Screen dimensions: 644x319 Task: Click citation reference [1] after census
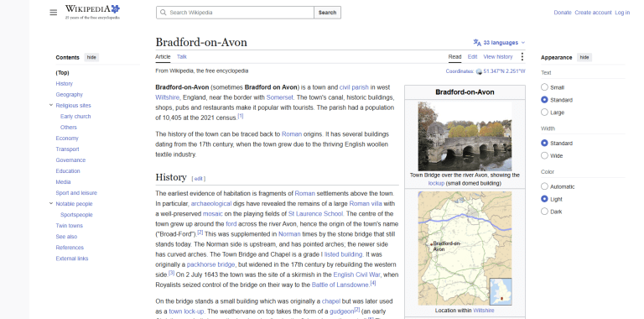[x=241, y=117]
